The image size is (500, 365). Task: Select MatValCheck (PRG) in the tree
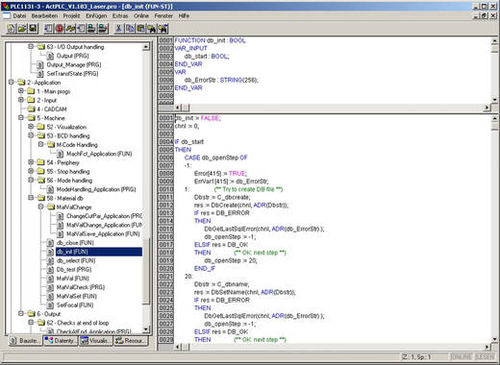click(x=81, y=287)
